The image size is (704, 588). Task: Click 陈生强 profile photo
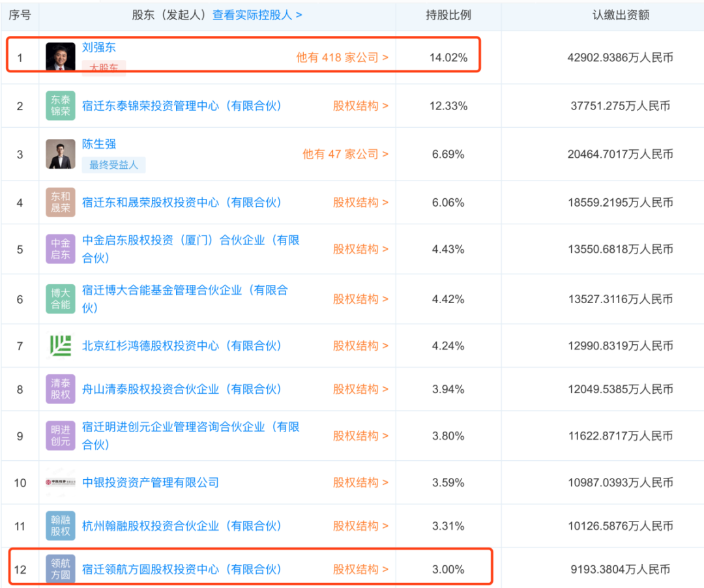coord(61,154)
